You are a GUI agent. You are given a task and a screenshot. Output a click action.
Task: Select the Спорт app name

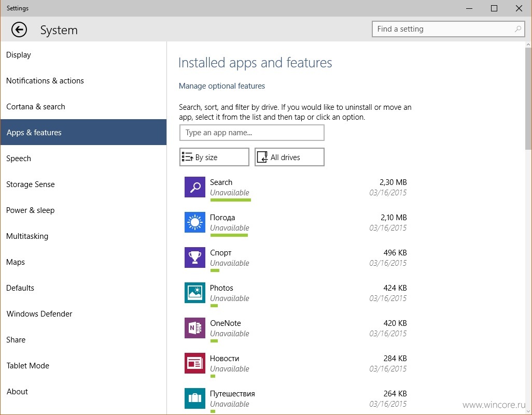pyautogui.click(x=221, y=253)
